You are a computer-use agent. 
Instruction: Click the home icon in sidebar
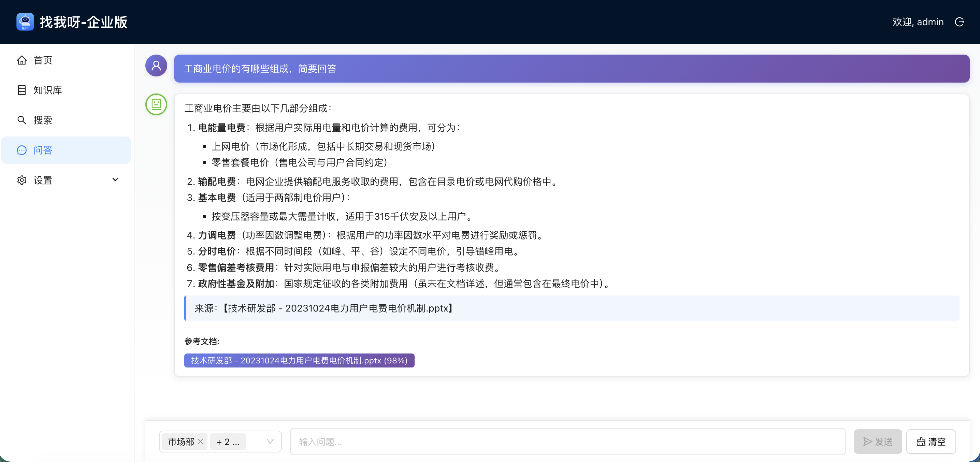(x=22, y=60)
